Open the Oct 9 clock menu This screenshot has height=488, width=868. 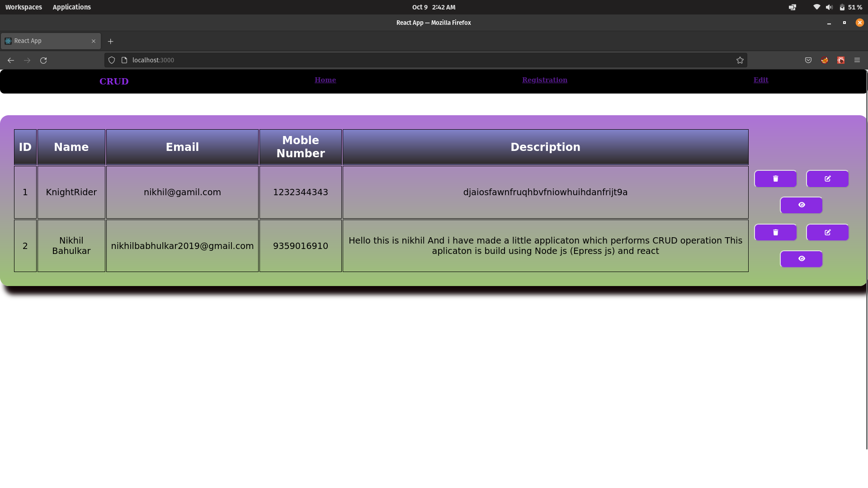coord(434,7)
